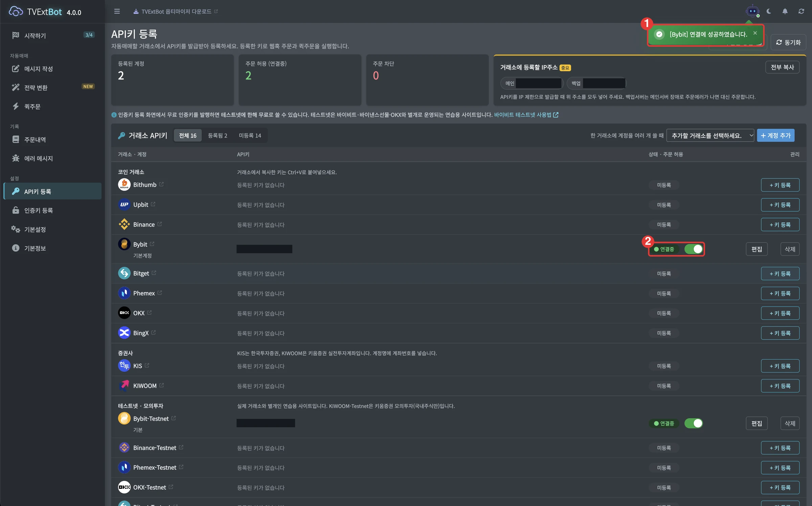Toggle Bybit order permission switch
The image size is (812, 506).
694,249
